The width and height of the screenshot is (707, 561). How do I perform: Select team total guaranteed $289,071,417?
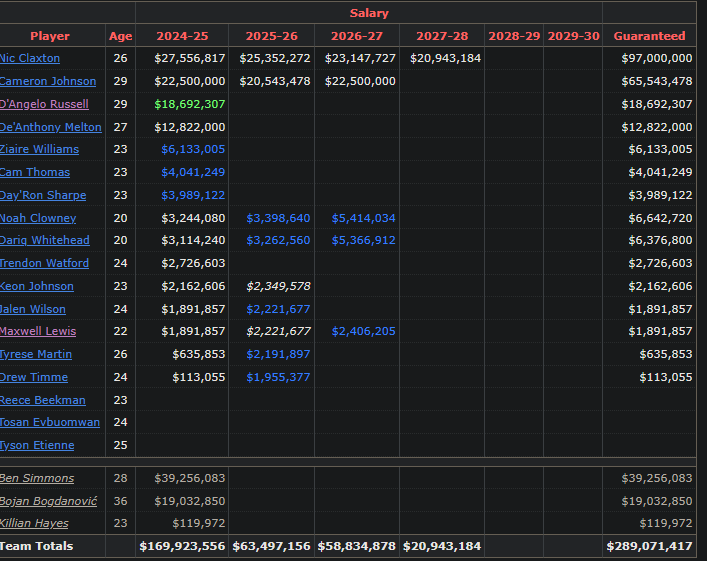(x=649, y=547)
